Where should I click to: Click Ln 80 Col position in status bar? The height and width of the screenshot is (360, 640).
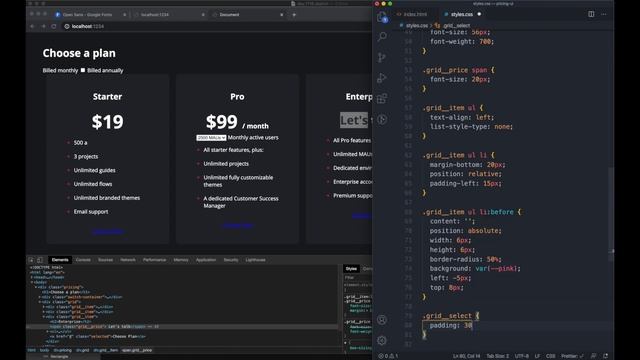(x=467, y=356)
